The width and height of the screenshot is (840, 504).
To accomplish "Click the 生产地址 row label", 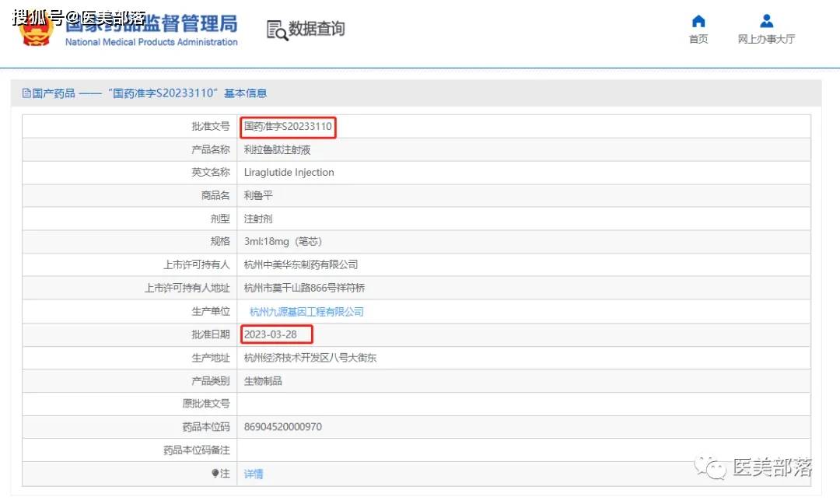I will coord(211,358).
